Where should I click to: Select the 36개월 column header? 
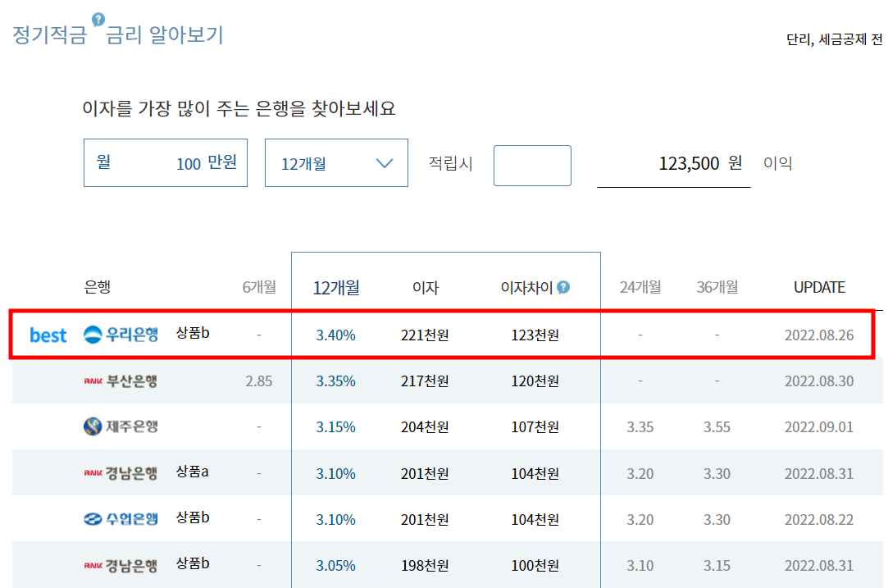click(x=717, y=287)
